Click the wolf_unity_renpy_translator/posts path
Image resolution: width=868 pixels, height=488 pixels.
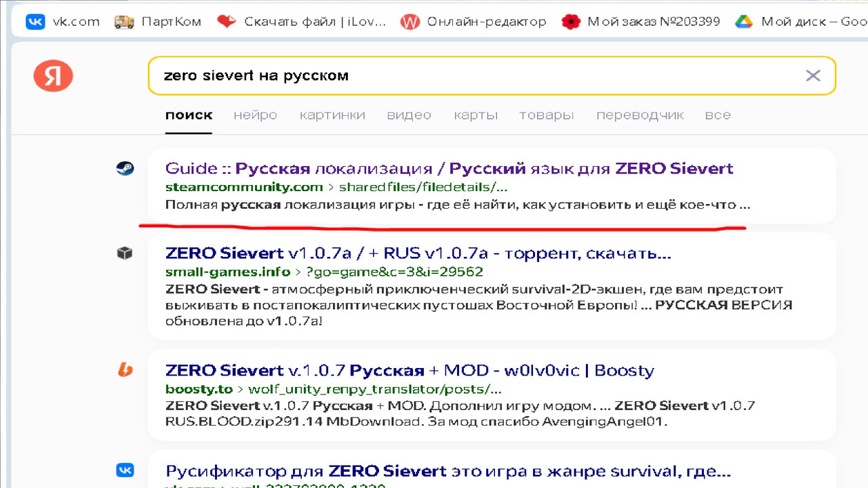click(x=375, y=389)
